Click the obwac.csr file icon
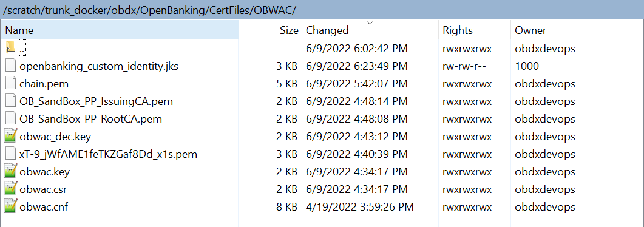This screenshot has width=644, height=227. 11,189
